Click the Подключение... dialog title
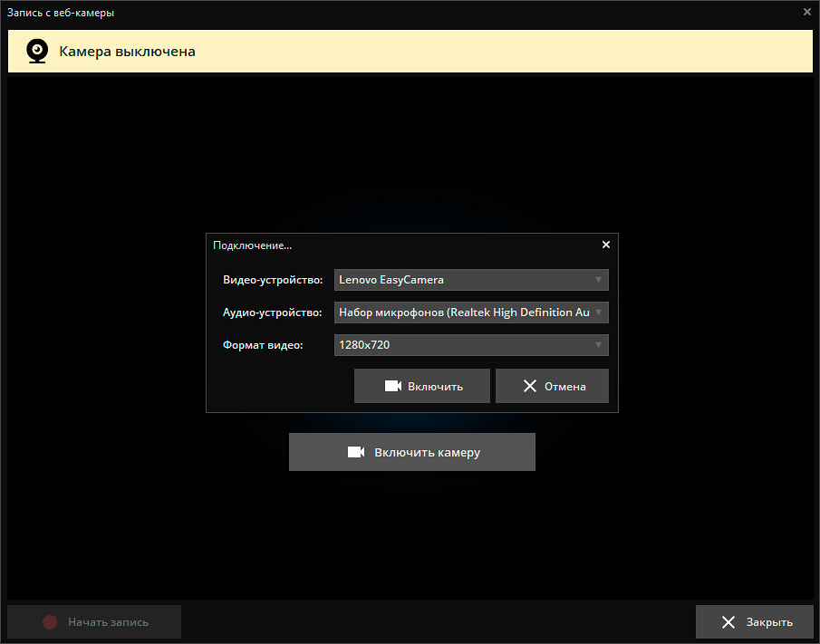The width and height of the screenshot is (820, 644). (253, 245)
